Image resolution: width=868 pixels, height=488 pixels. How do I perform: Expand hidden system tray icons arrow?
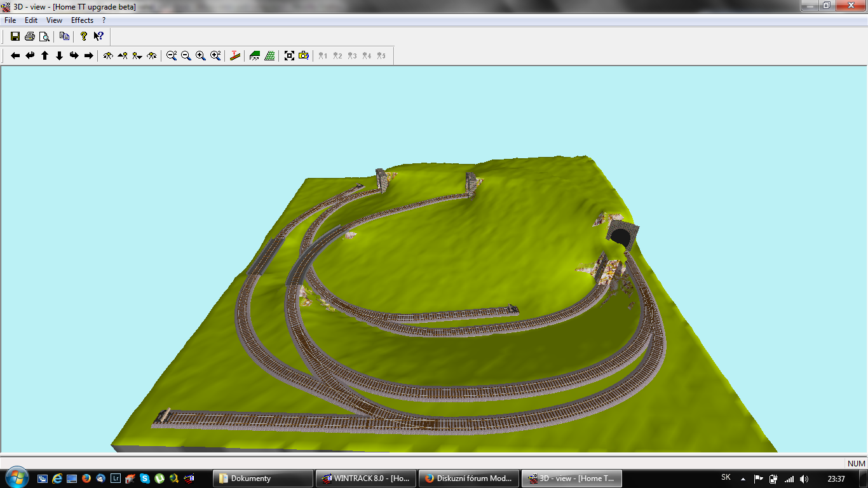(x=743, y=478)
